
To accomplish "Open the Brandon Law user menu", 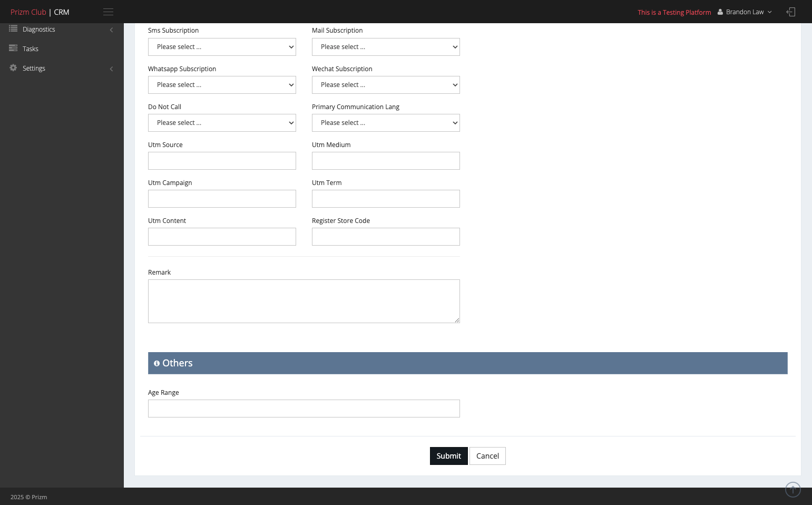I will [x=745, y=12].
